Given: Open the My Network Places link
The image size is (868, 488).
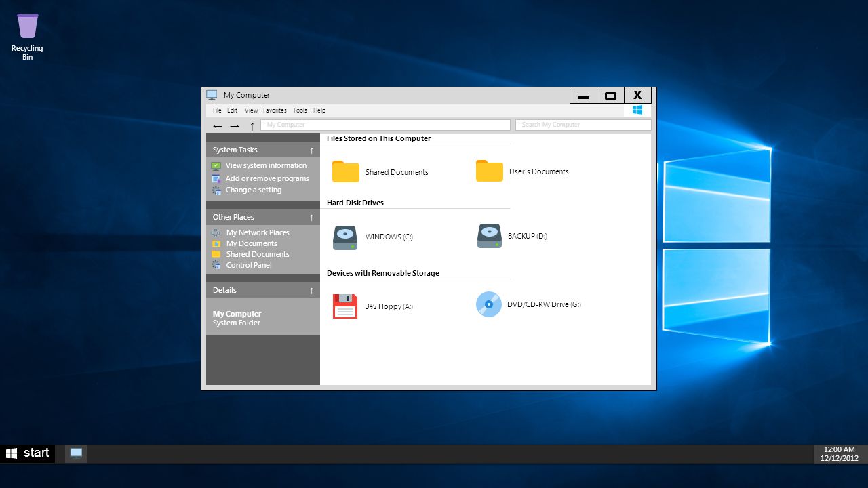Looking at the screenshot, I should coord(258,232).
